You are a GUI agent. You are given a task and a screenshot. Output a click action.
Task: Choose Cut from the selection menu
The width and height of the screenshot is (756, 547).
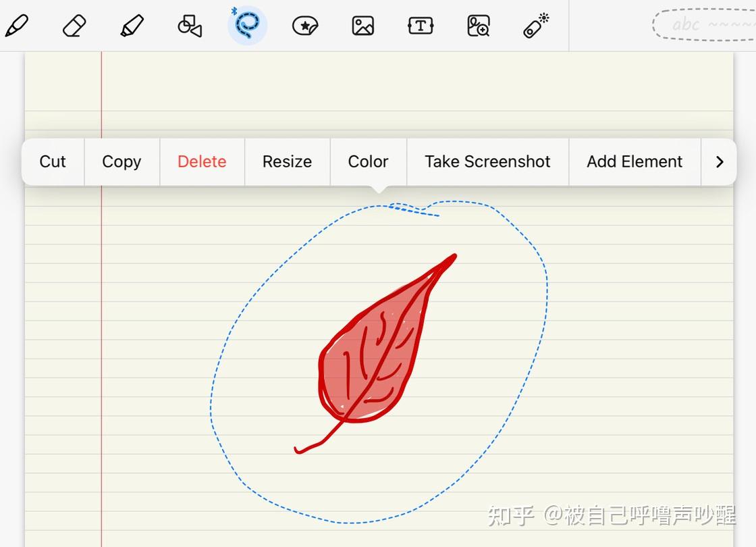[53, 162]
